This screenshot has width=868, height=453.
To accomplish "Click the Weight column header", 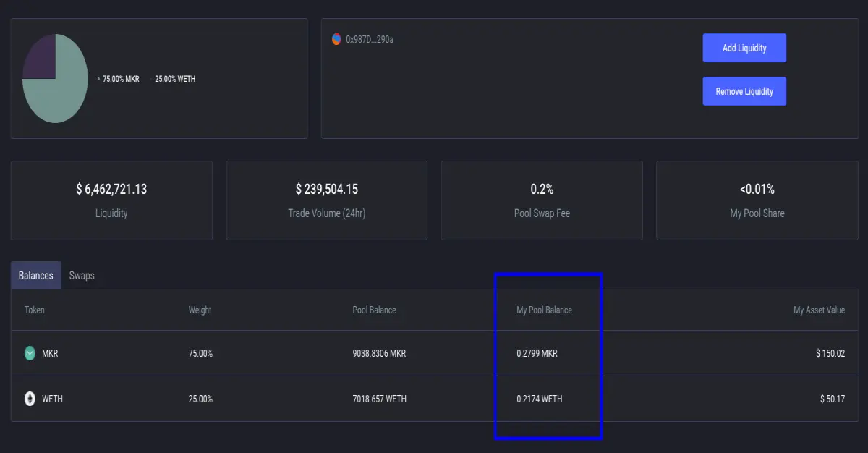I will tap(200, 310).
